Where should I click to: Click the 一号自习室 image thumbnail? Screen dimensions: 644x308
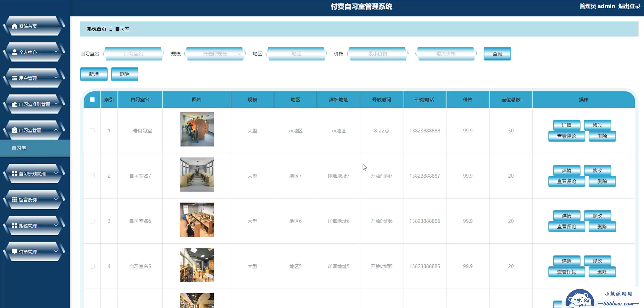tap(197, 129)
